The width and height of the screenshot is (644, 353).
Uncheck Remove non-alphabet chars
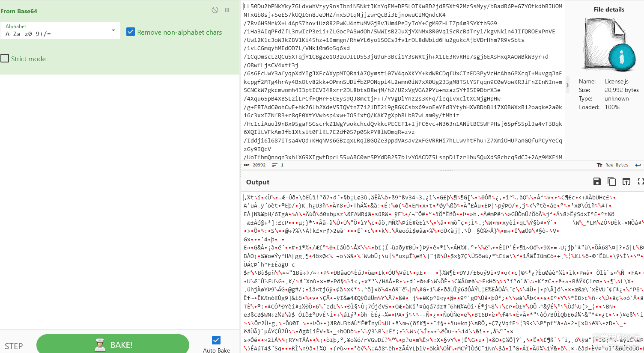click(x=131, y=32)
